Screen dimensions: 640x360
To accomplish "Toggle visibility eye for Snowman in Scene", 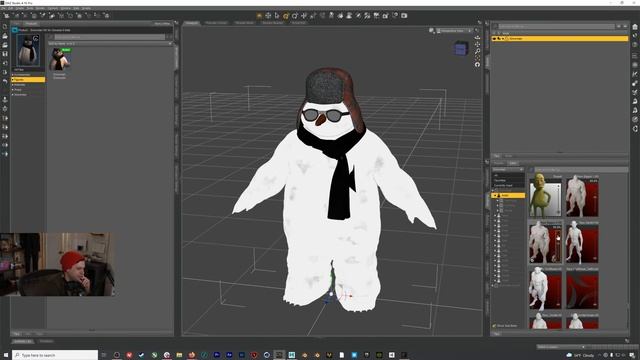I will pyautogui.click(x=494, y=38).
